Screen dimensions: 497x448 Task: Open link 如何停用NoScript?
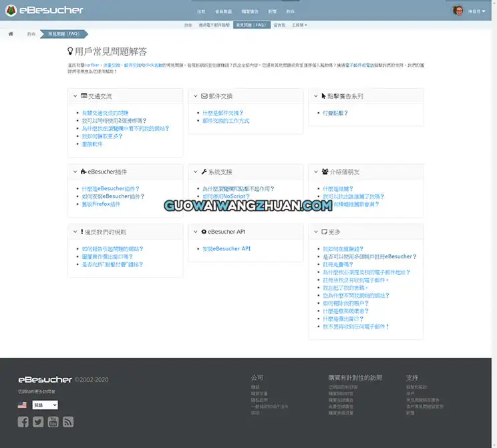(226, 196)
